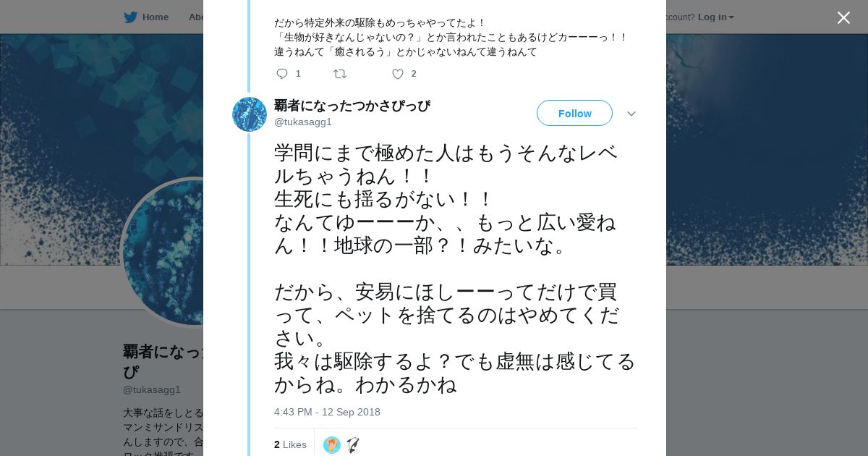The height and width of the screenshot is (456, 868).
Task: Follow @tukasagg1
Action: click(574, 113)
